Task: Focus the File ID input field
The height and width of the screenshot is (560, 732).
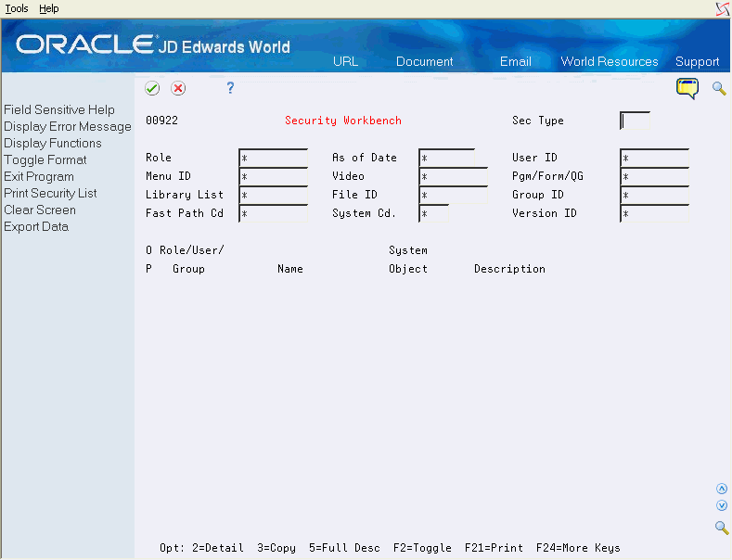Action: (454, 195)
